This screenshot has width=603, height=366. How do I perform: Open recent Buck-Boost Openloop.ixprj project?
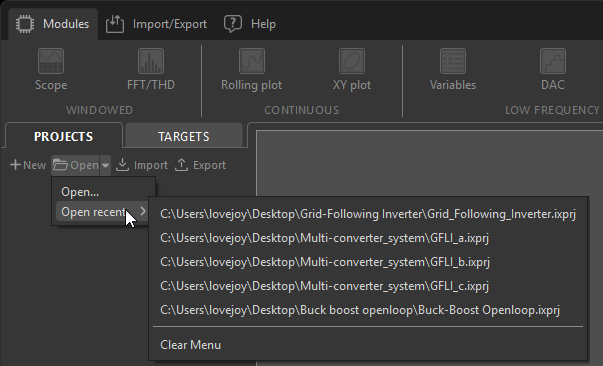(x=368, y=310)
